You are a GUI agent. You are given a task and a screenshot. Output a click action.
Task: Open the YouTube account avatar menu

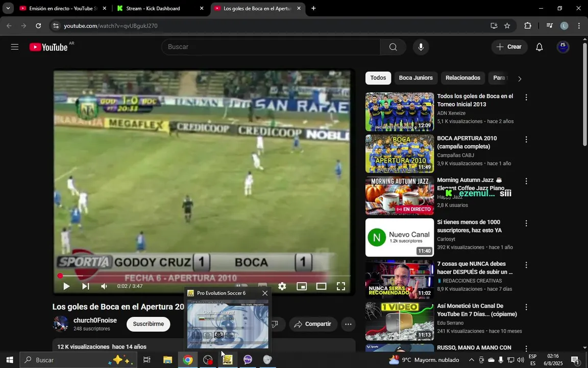point(563,47)
